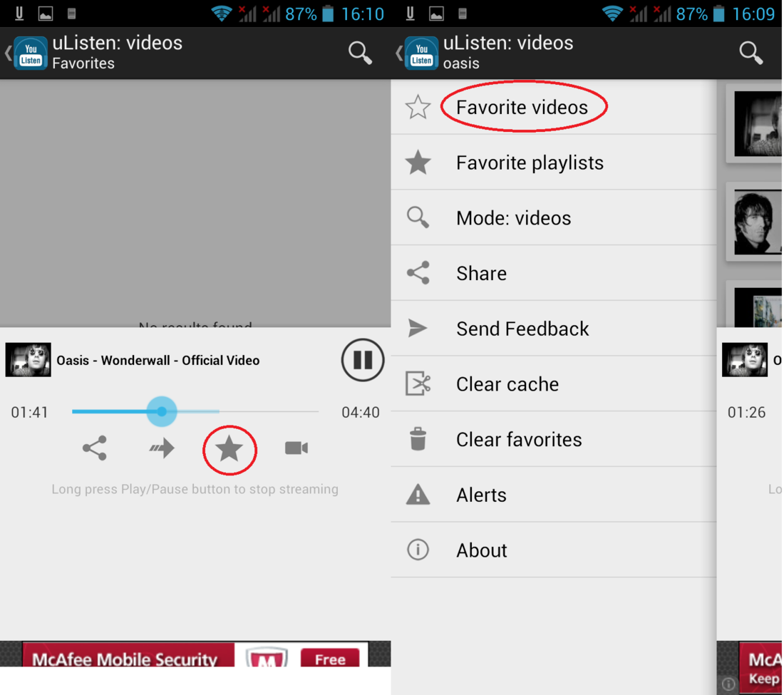Open Alerts from the drawer menu

pos(554,495)
